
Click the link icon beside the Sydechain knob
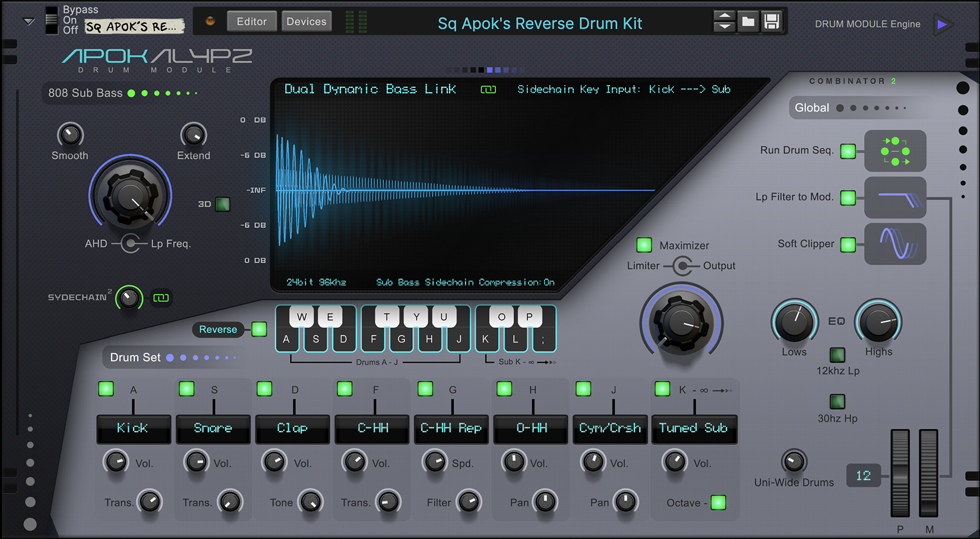pyautogui.click(x=160, y=298)
